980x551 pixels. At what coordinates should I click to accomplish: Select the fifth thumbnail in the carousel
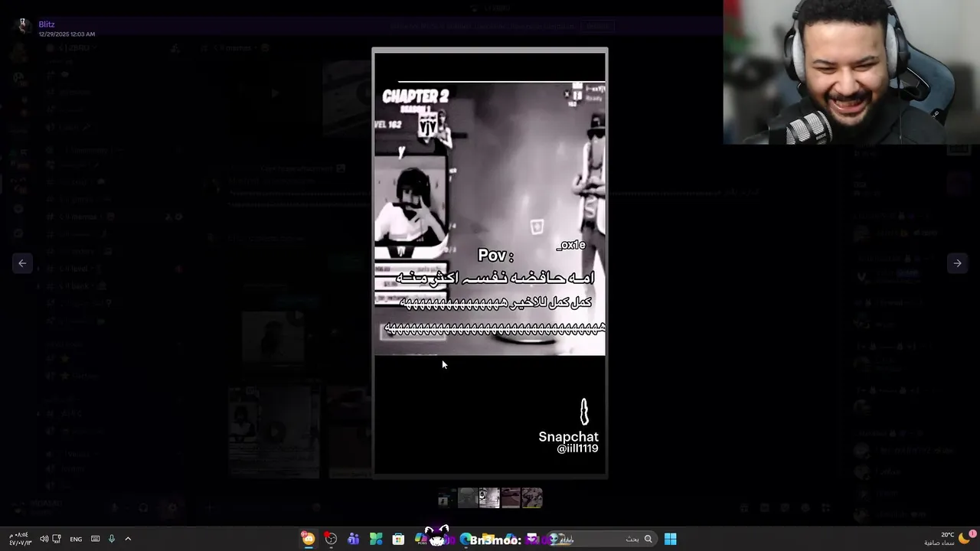pos(532,498)
